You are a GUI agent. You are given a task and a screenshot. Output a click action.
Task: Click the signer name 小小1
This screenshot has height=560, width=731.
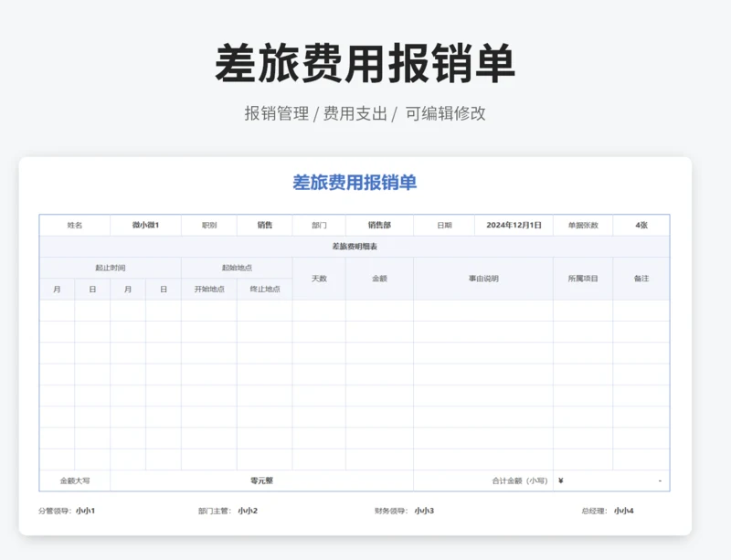85,511
